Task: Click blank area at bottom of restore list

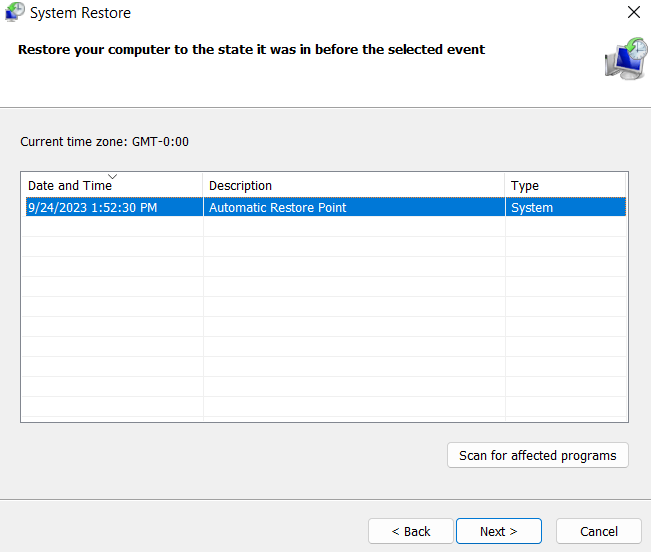Action: (300, 407)
